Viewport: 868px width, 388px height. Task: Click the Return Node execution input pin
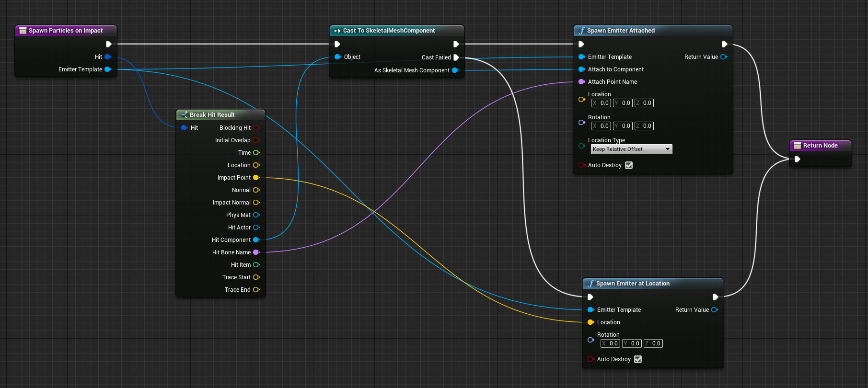click(x=797, y=159)
